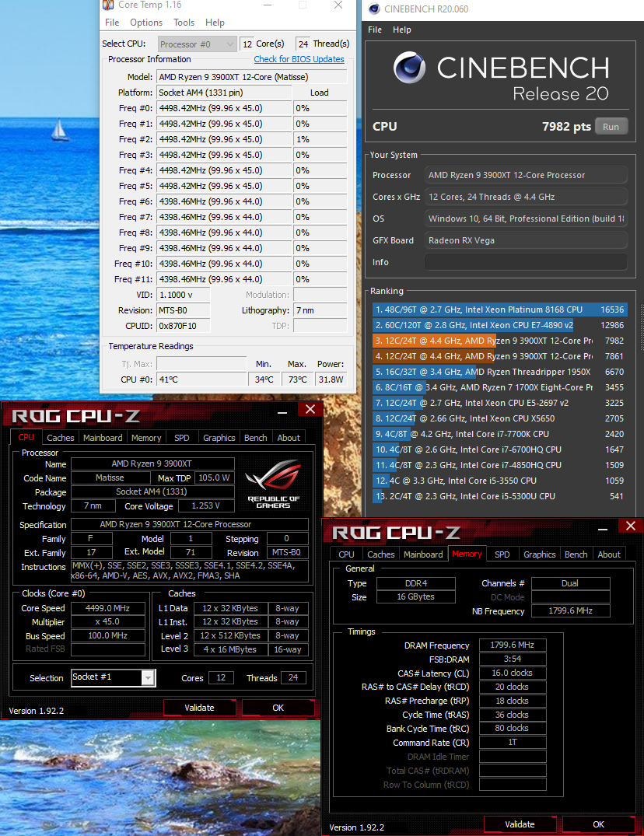Open Tools menu in Core Temp
The image size is (644, 836).
point(184,23)
